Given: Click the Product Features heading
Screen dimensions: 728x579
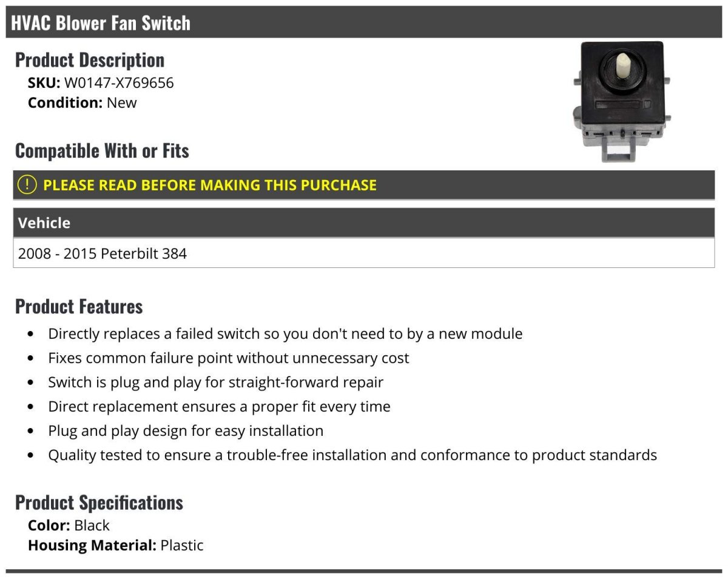Looking at the screenshot, I should pyautogui.click(x=79, y=306).
